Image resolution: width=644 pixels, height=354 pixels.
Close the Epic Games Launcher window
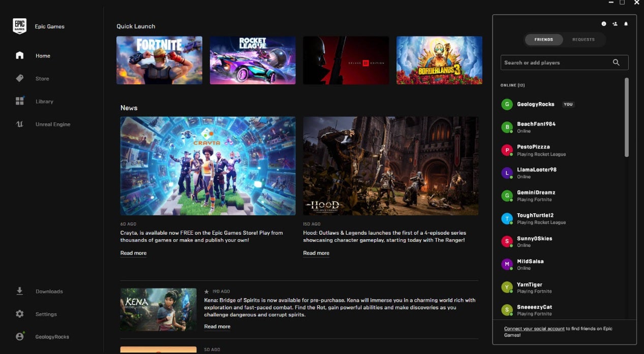[637, 3]
